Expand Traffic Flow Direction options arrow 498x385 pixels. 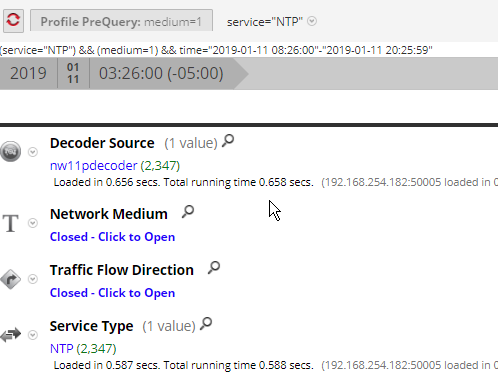tap(33, 279)
